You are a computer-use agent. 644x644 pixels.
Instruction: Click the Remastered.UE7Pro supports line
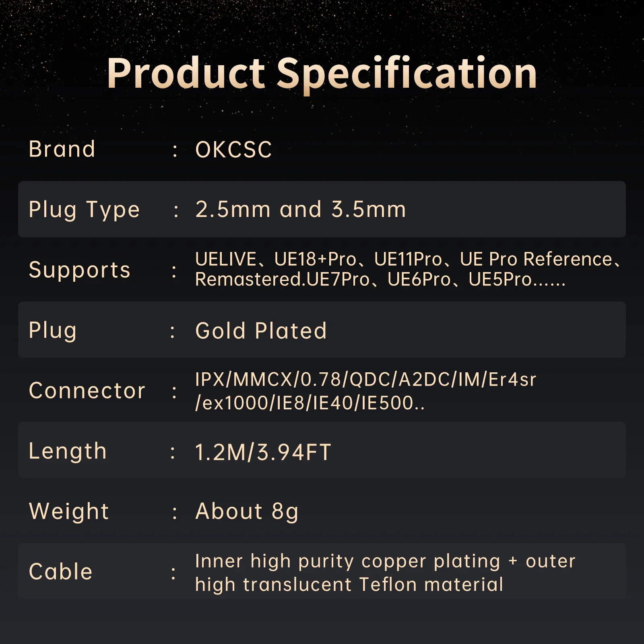380,279
